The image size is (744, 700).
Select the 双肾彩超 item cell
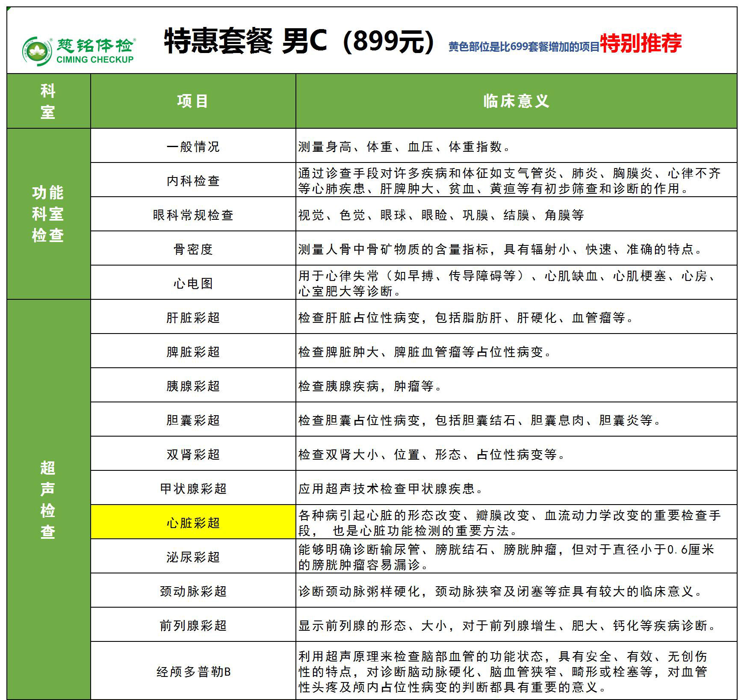(x=193, y=454)
